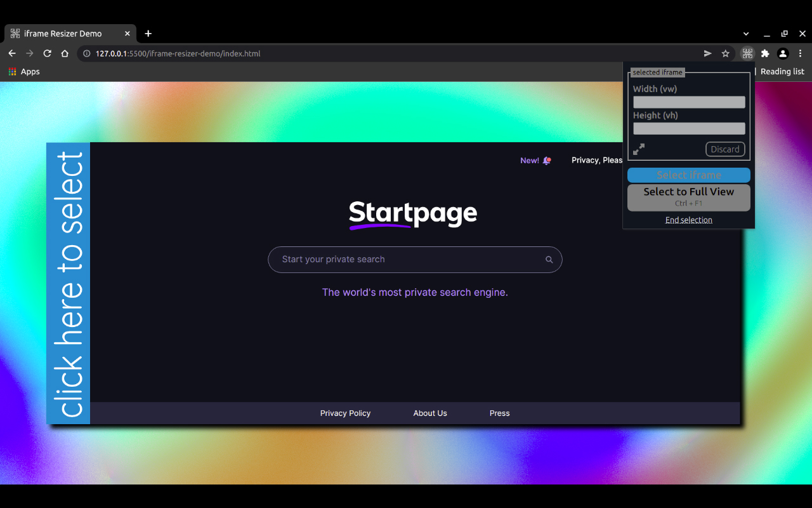
Task: Open the tab search dropdown arrow
Action: [x=746, y=34]
